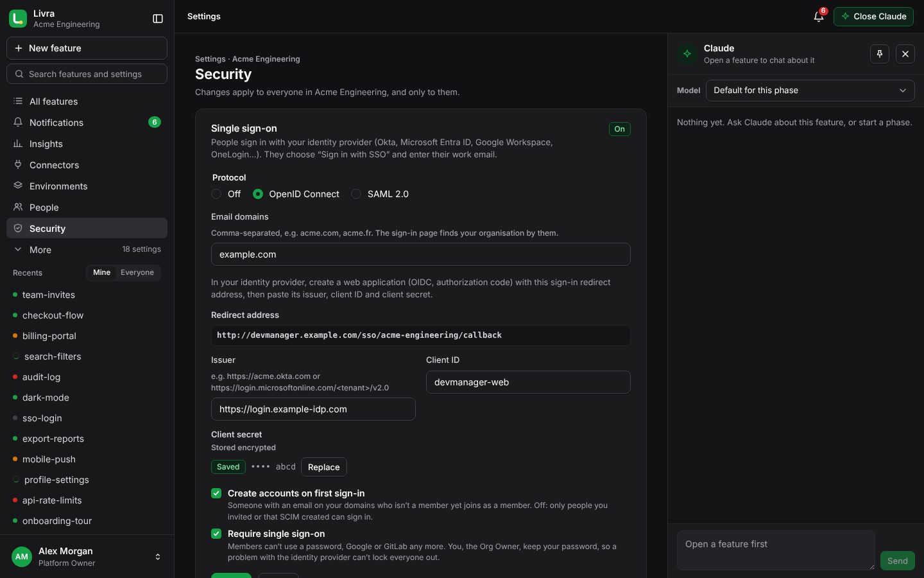Click Search features and settings field
Image resolution: width=924 pixels, height=578 pixels.
click(x=87, y=74)
